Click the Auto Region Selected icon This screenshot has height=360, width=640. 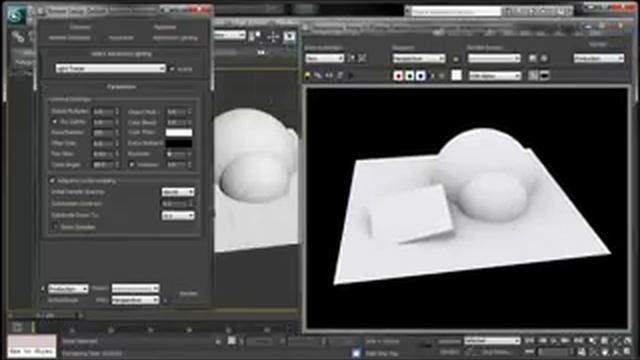(362, 58)
